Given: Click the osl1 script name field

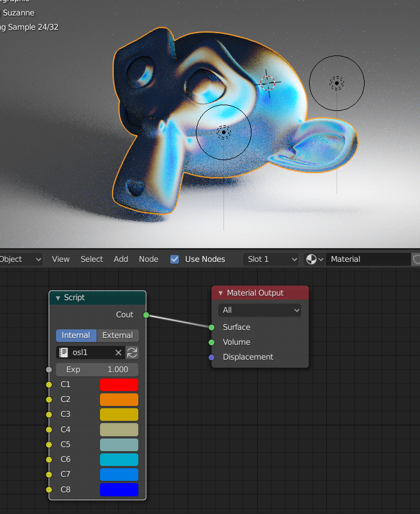Looking at the screenshot, I should [90, 353].
